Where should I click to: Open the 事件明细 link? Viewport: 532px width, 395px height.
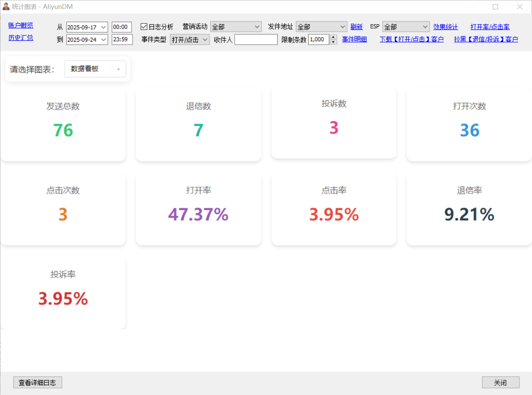click(x=354, y=39)
